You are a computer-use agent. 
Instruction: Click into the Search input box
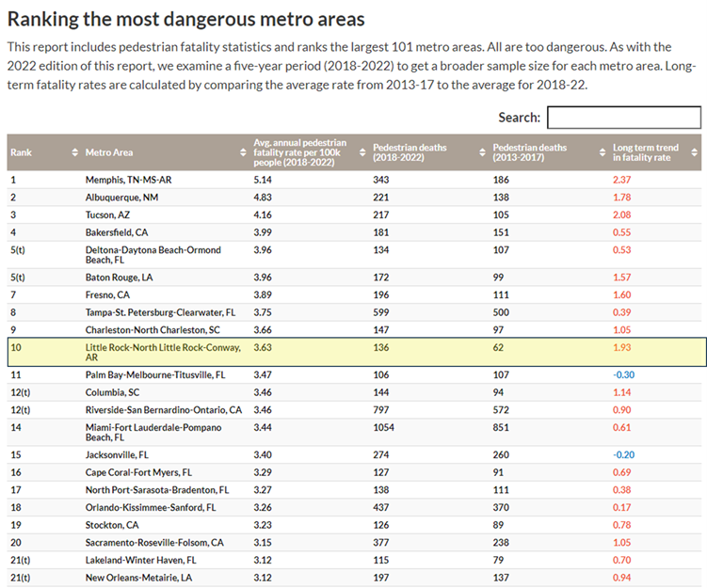(623, 118)
